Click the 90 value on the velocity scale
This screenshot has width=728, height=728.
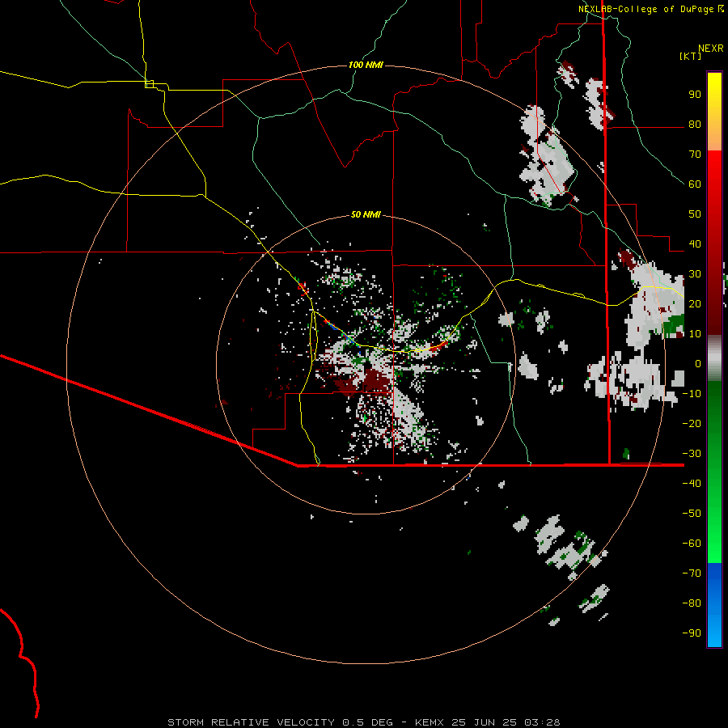(695, 95)
